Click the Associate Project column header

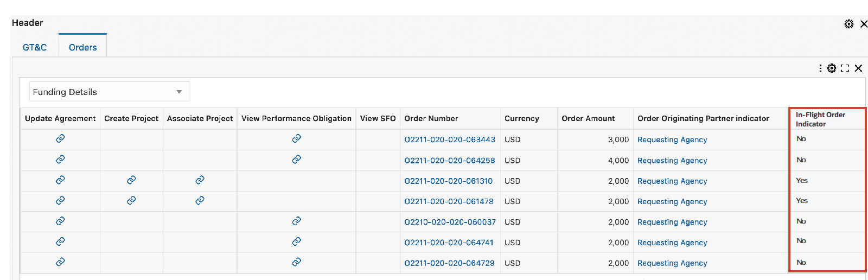(200, 118)
